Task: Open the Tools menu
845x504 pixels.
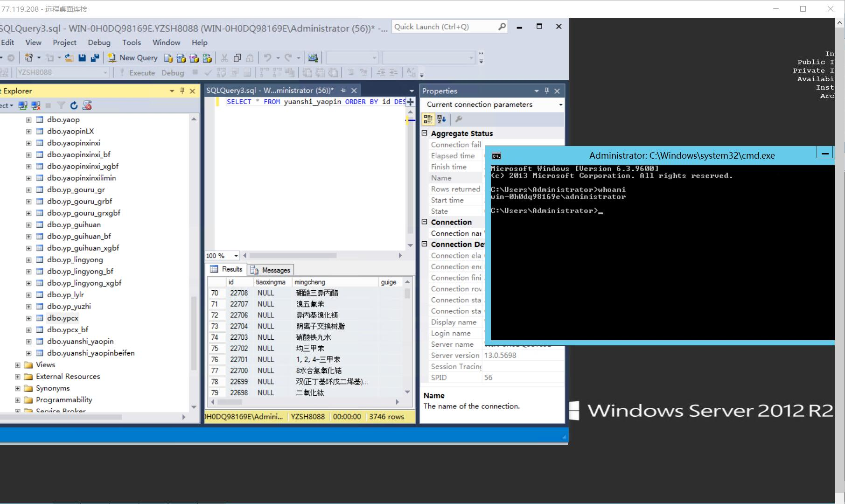Action: [x=132, y=42]
